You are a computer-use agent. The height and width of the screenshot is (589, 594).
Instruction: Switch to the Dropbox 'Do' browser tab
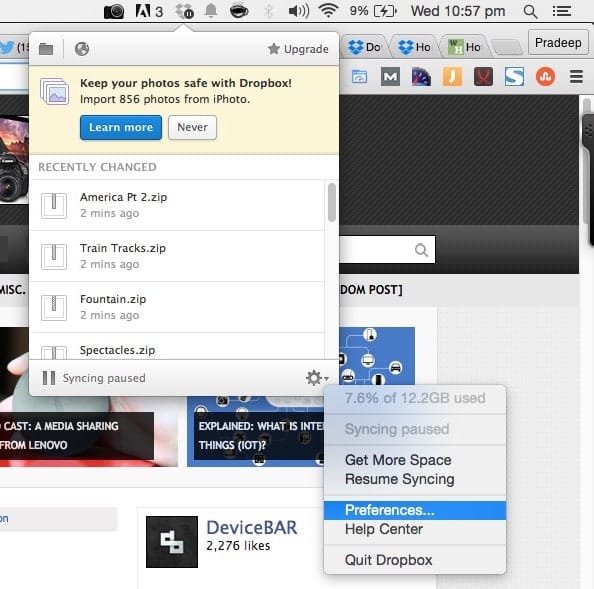coord(365,47)
